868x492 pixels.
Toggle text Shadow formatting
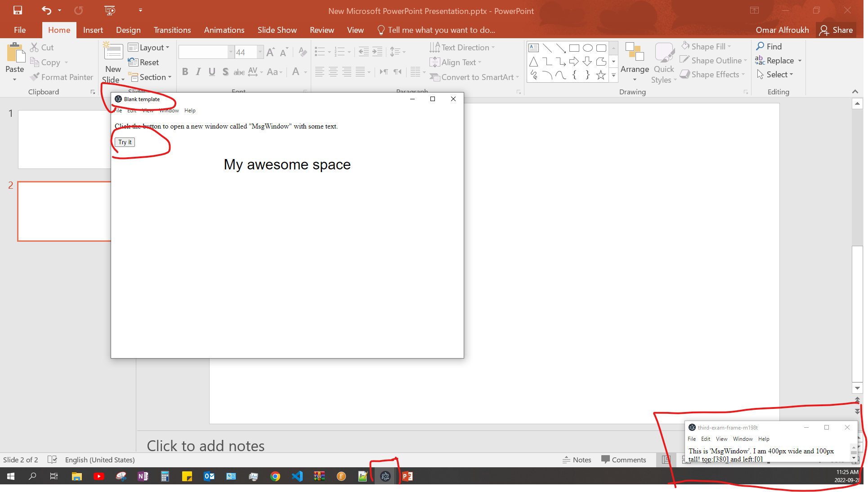coord(225,72)
